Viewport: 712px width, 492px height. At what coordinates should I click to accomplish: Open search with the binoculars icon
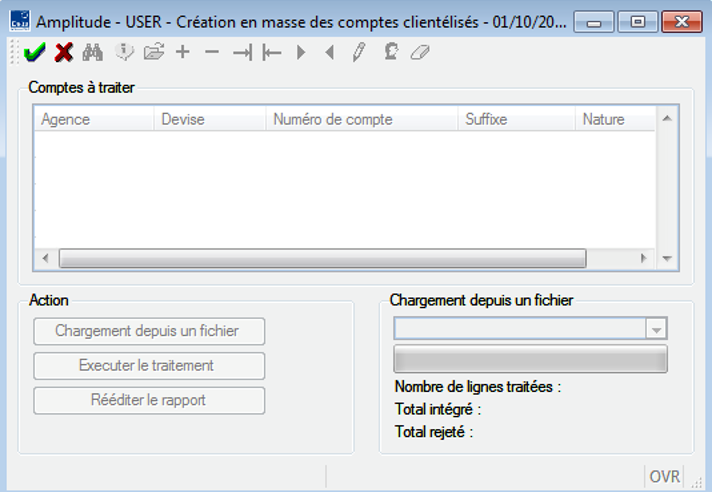93,53
